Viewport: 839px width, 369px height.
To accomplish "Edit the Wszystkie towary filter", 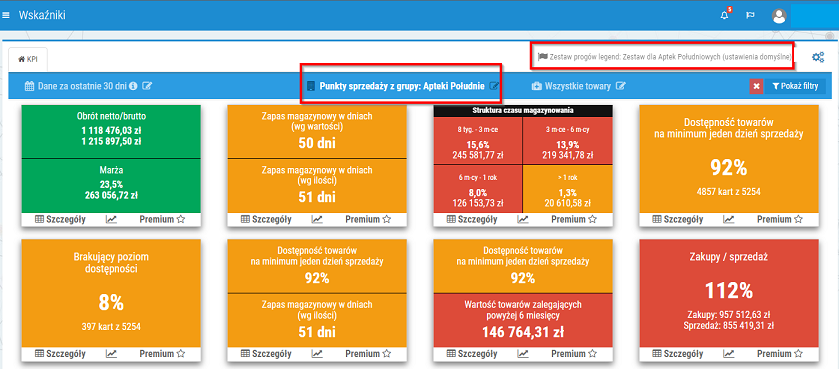I will [x=621, y=86].
